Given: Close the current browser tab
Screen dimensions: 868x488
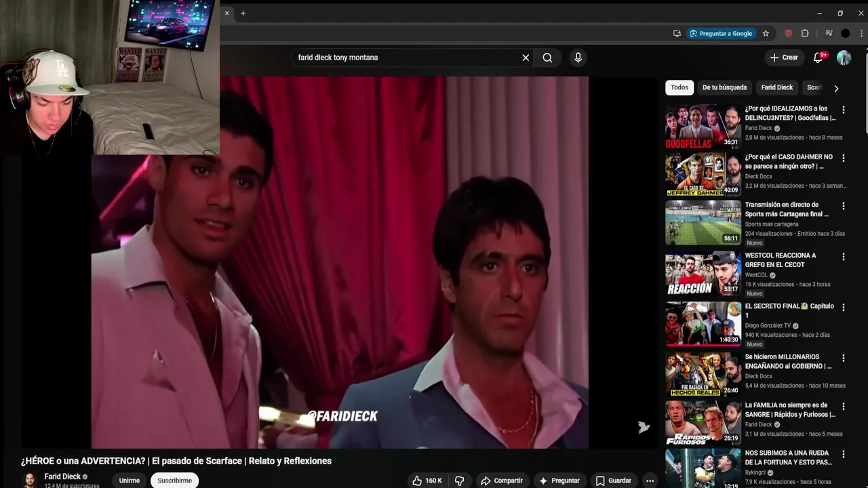Looking at the screenshot, I should 227,13.
